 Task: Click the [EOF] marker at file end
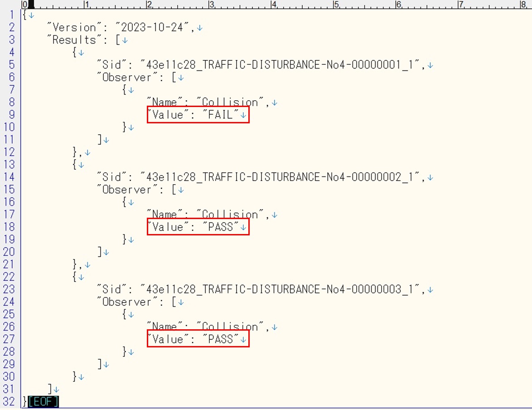(x=44, y=401)
